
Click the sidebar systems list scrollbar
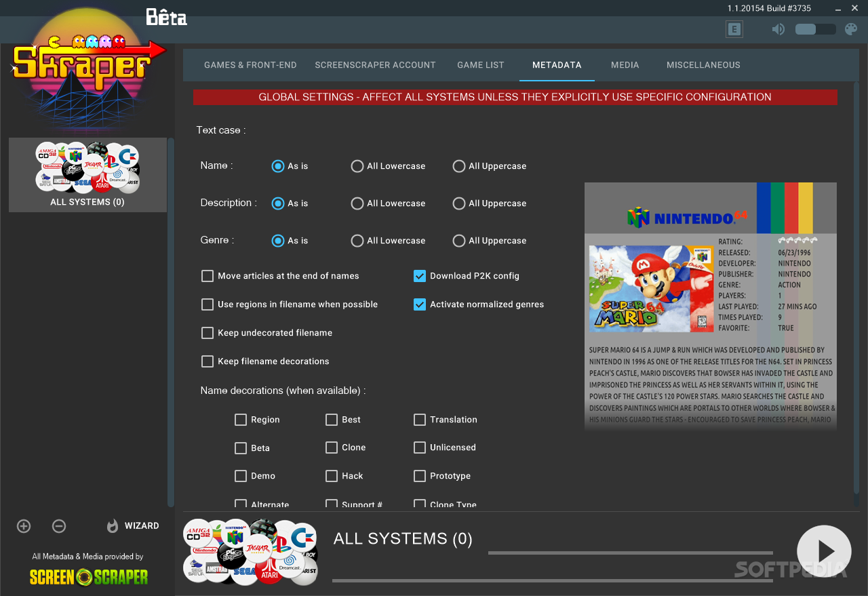[x=171, y=322]
